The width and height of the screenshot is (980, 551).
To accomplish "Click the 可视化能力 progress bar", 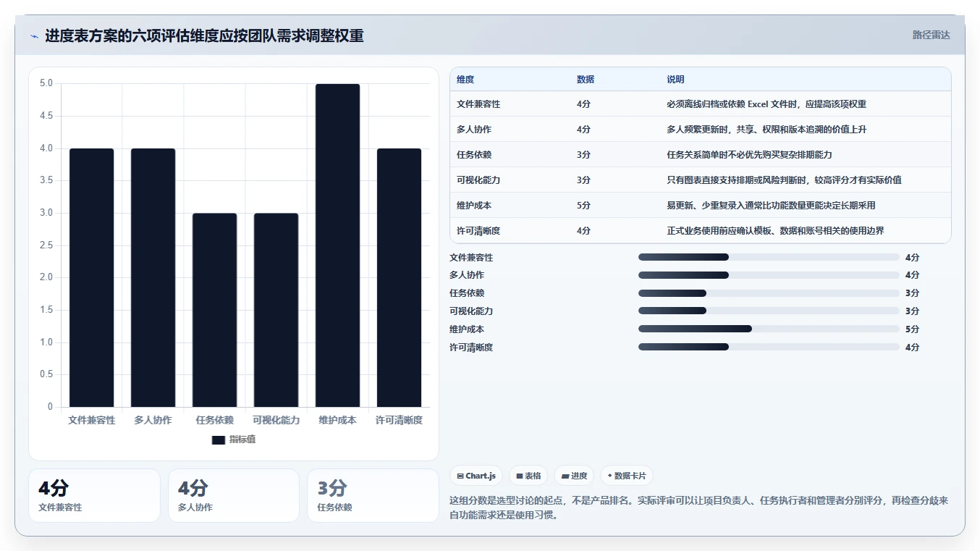I will (769, 311).
